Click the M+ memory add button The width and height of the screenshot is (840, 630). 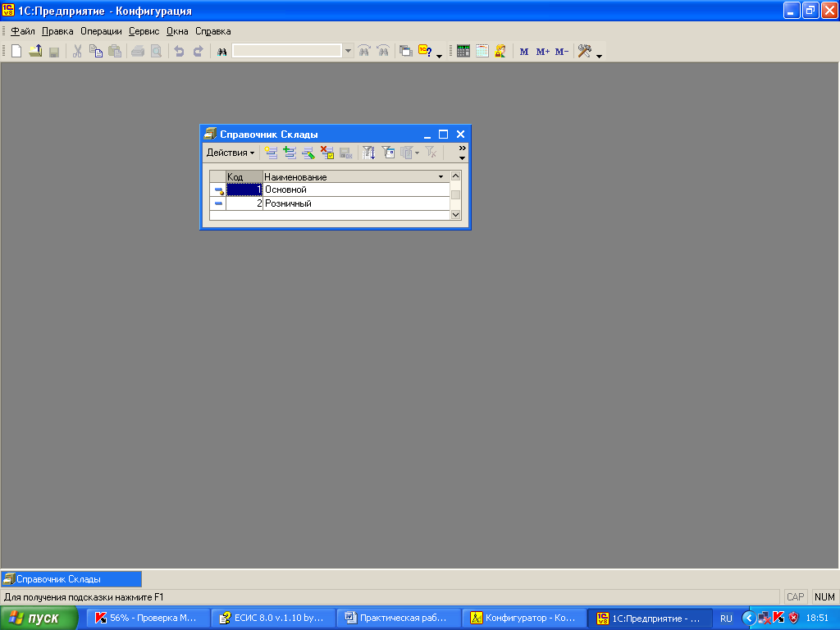[x=543, y=52]
